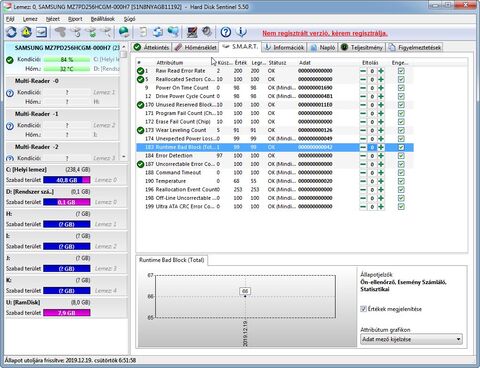The image size is (480, 368).
Task: Toggle enable checkbox for Reallocated Sectors Count
Action: (401, 79)
